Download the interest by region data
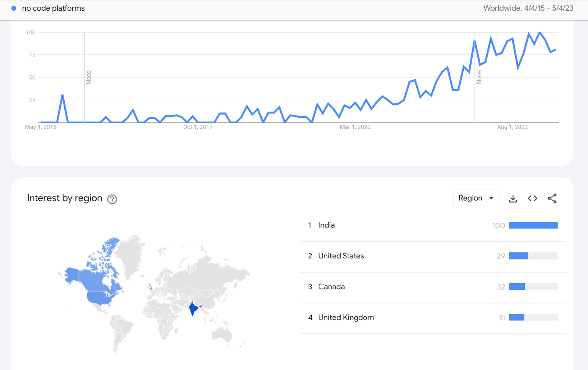588x370 pixels. [513, 199]
